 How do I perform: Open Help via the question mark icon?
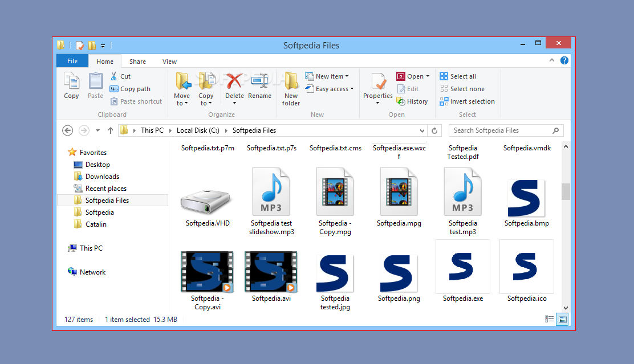(564, 60)
